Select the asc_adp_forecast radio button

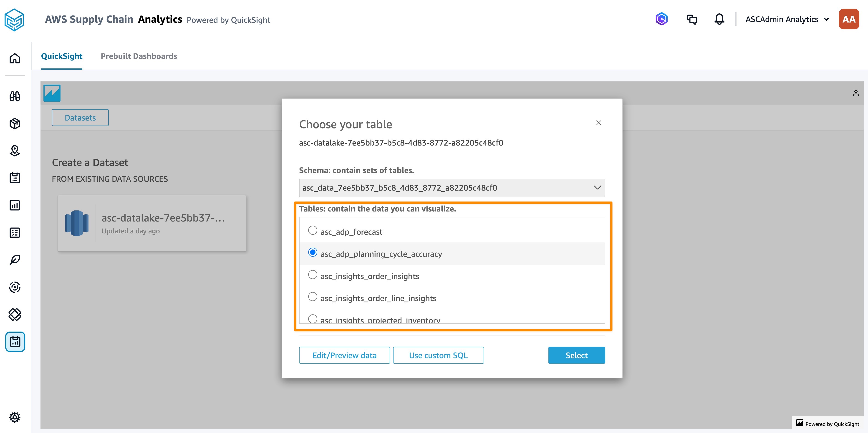click(x=313, y=230)
